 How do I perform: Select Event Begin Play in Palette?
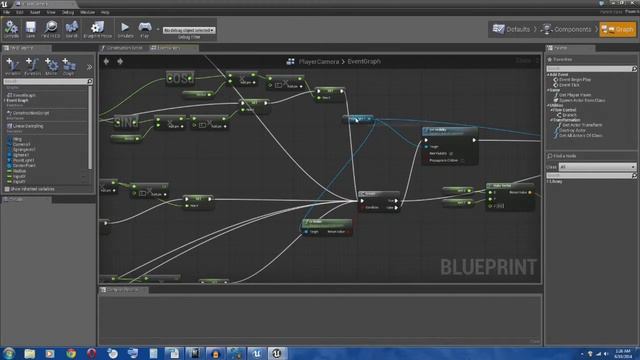(572, 80)
